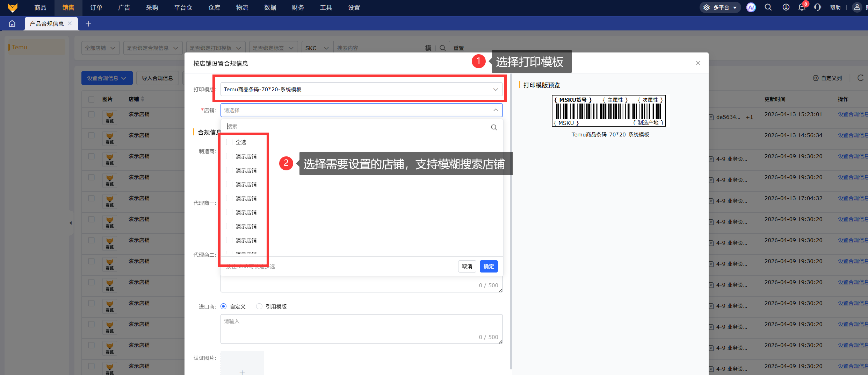Click the customer service headset icon

pyautogui.click(x=817, y=7)
